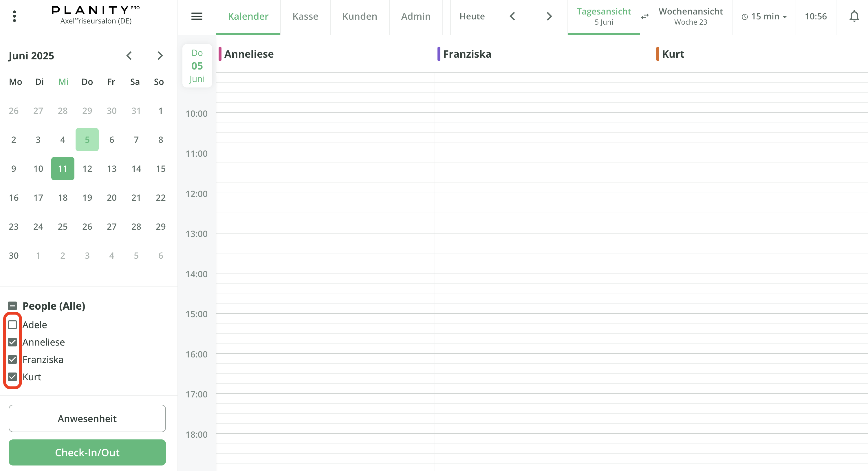Viewport: 868px width, 471px height.
Task: Show previous month in mini calendar
Action: 129,56
